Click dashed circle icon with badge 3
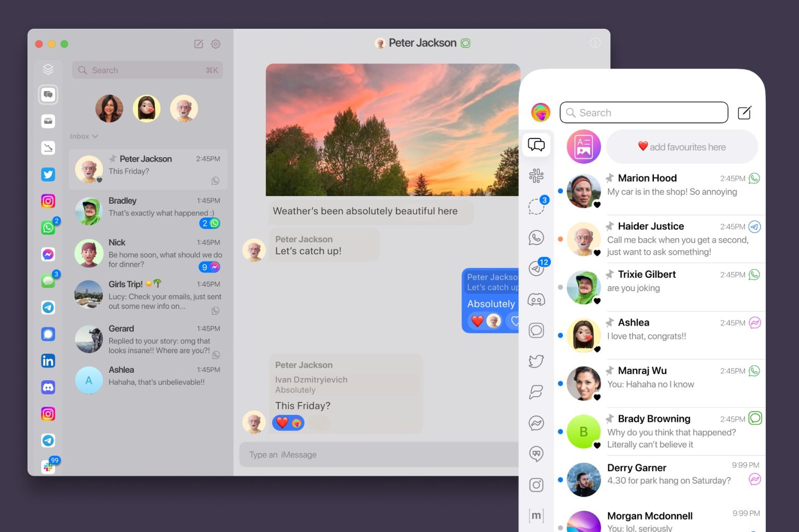 point(536,206)
